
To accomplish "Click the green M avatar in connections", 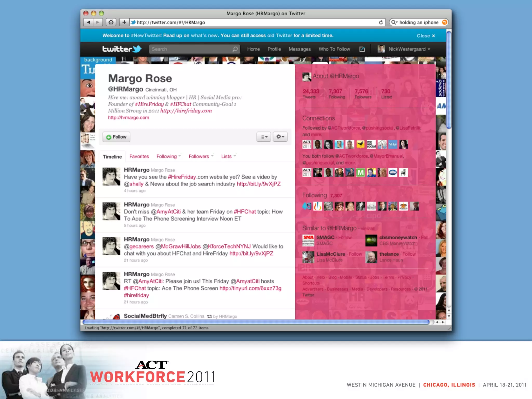I will [x=361, y=172].
